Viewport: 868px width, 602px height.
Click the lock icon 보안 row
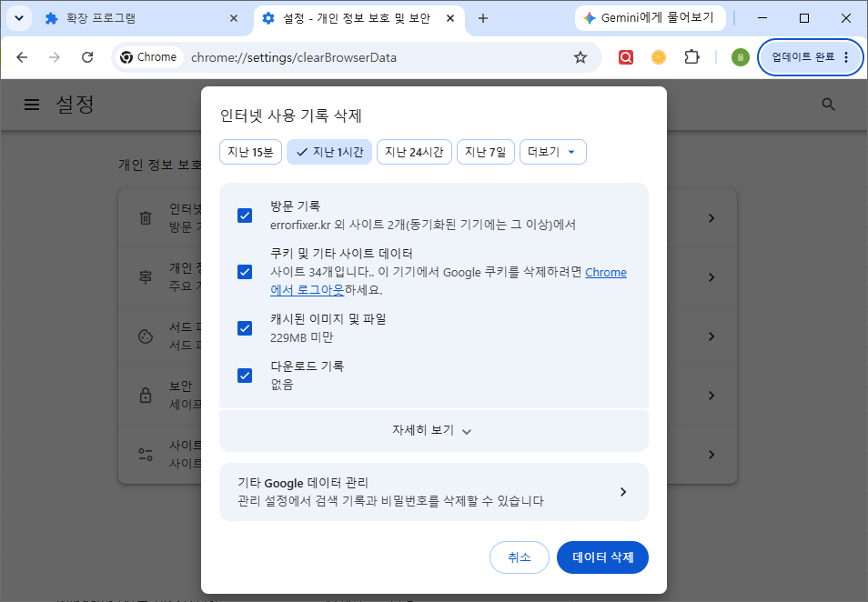[145, 395]
